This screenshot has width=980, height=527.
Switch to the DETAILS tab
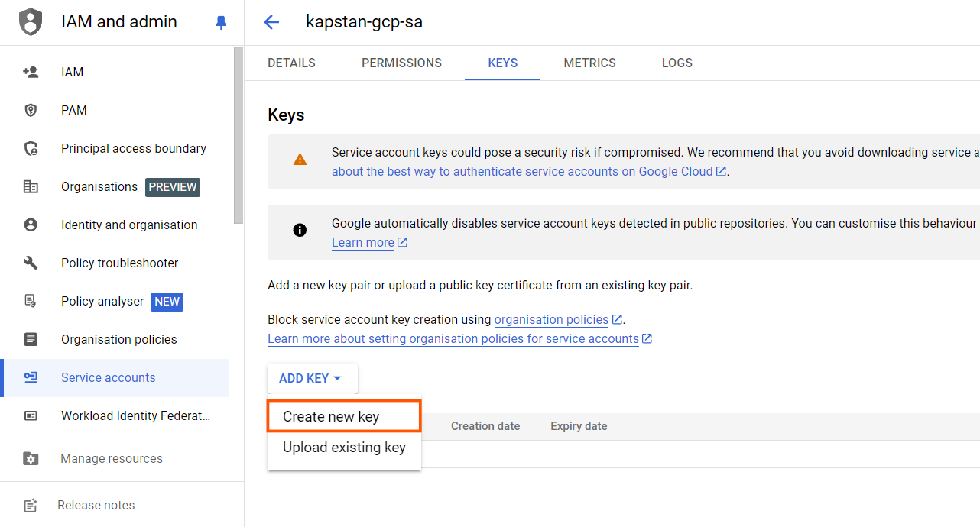coord(291,63)
